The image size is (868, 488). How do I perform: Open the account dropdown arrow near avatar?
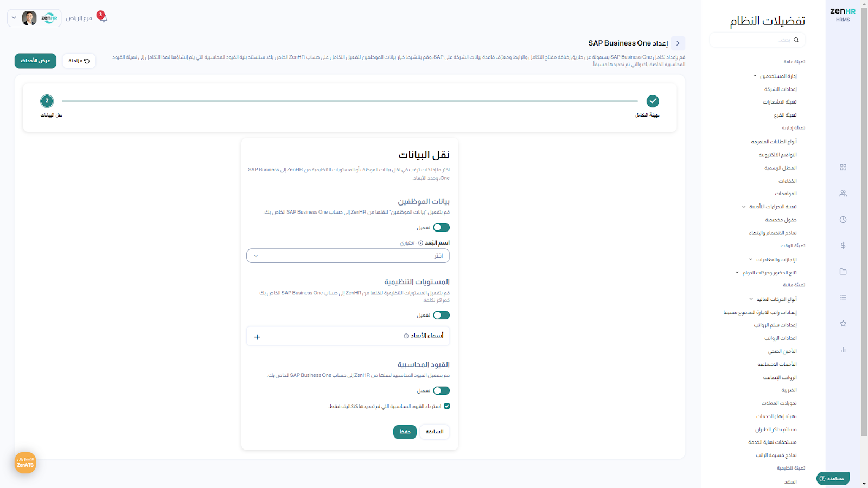click(14, 18)
